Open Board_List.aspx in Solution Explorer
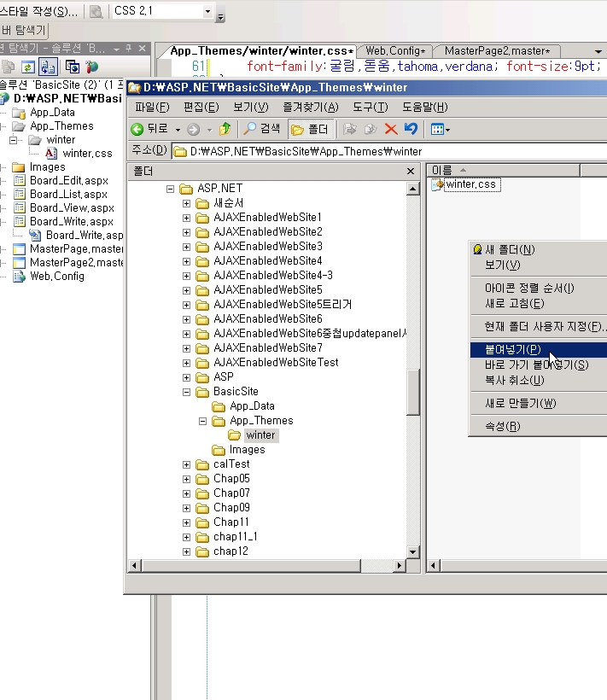This screenshot has height=700, width=607. pyautogui.click(x=68, y=195)
